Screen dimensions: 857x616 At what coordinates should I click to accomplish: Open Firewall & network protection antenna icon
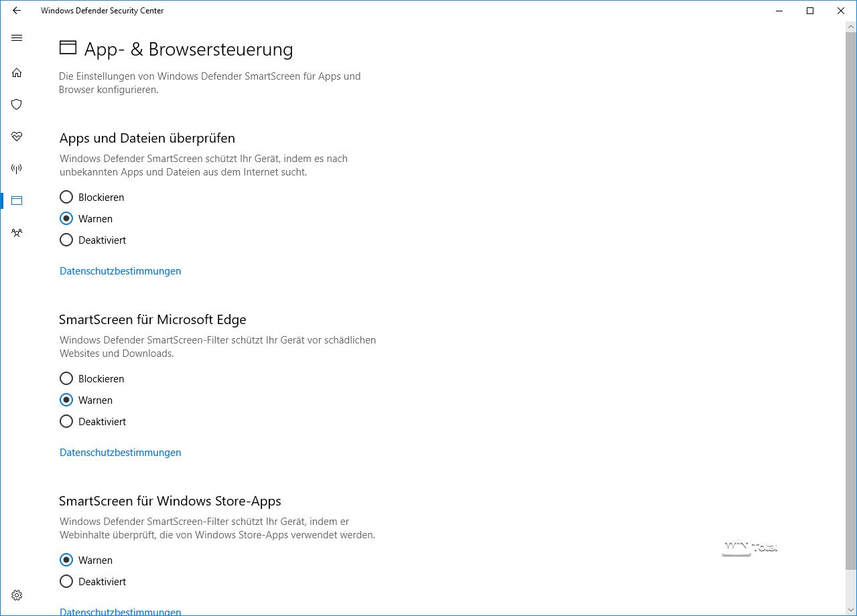click(17, 168)
